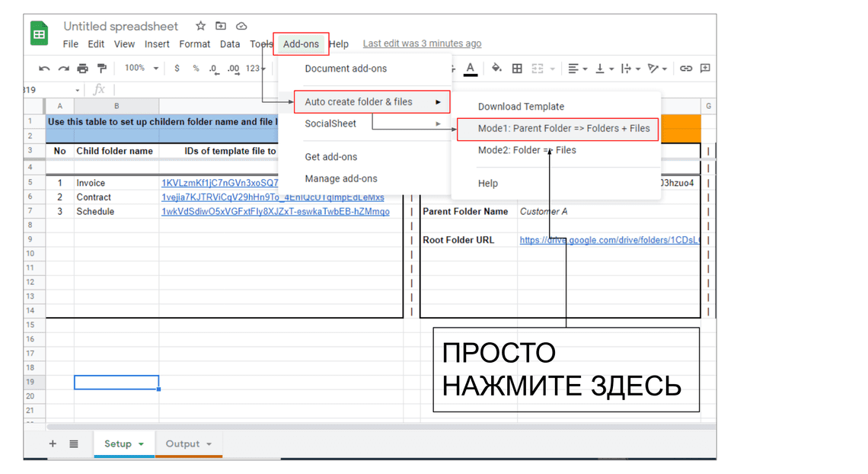Viewport: 868px width, 474px height.
Task: Click the move to folder icon
Action: coord(221,27)
